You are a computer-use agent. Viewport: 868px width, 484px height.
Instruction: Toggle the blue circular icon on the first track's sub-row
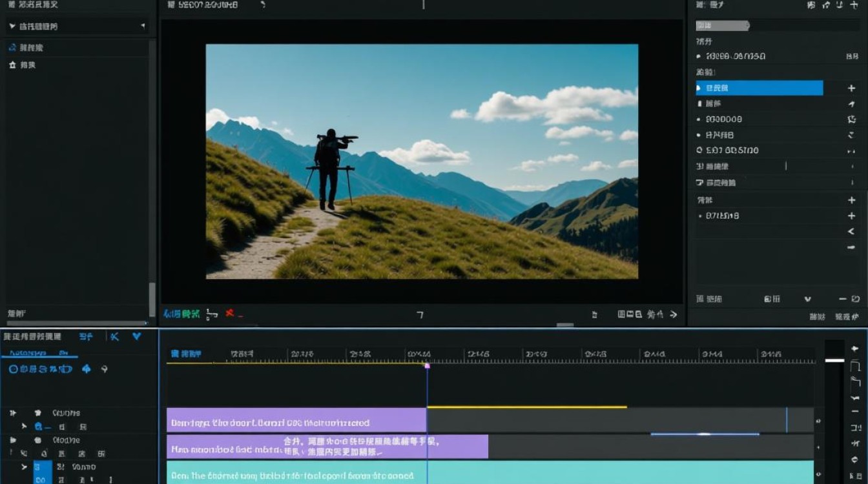(x=39, y=427)
